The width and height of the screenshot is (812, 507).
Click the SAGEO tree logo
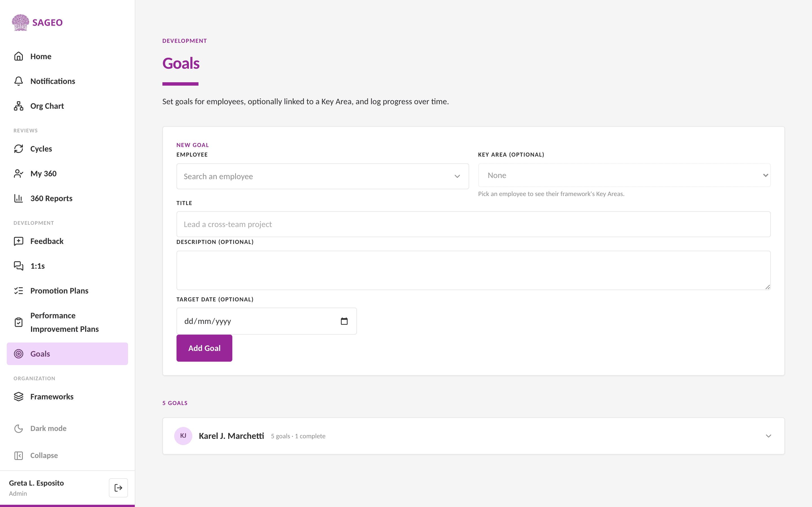click(21, 23)
